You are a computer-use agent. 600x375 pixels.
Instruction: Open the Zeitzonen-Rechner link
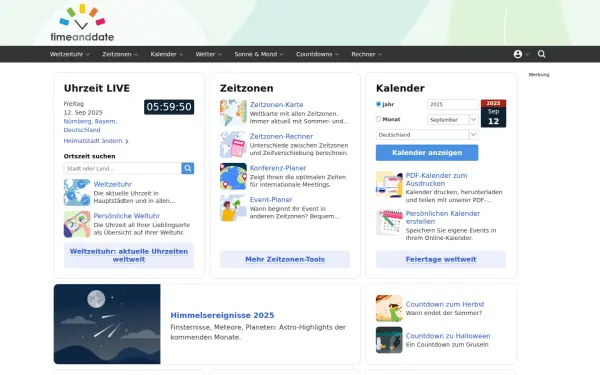pyautogui.click(x=281, y=137)
